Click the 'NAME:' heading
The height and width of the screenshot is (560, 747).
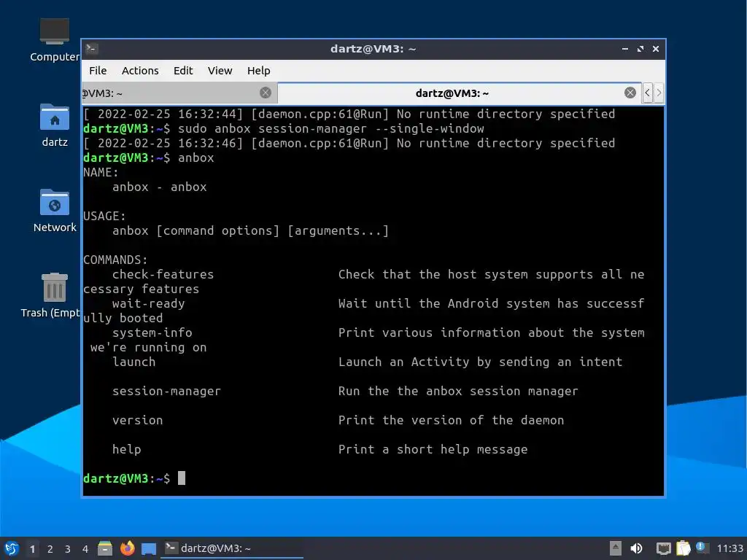point(101,172)
